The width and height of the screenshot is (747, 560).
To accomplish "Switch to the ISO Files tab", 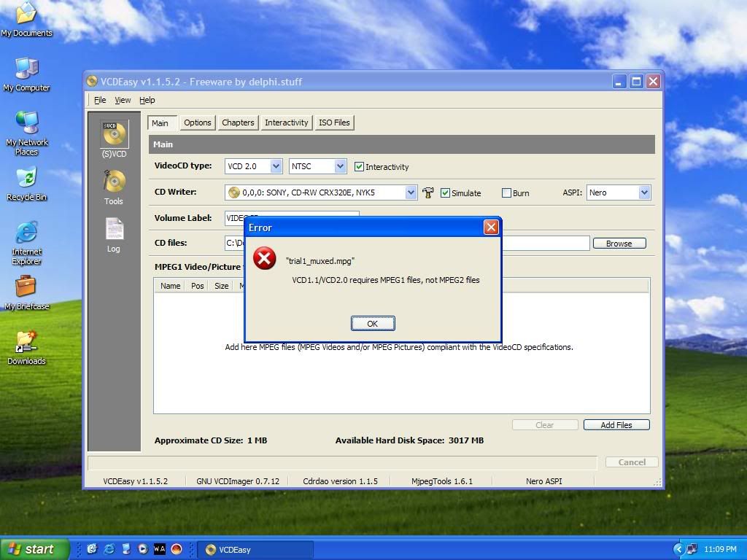I will (x=334, y=122).
